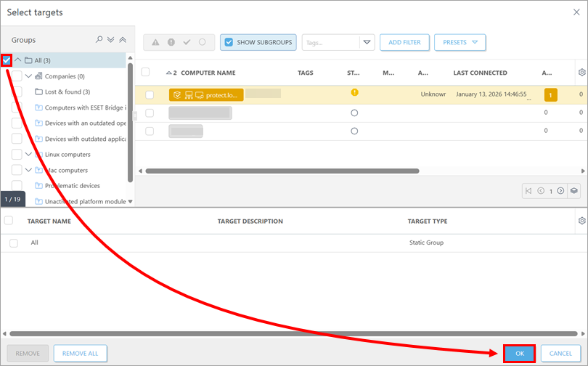Open target list settings gear icon
This screenshot has height=366, width=588.
point(581,221)
